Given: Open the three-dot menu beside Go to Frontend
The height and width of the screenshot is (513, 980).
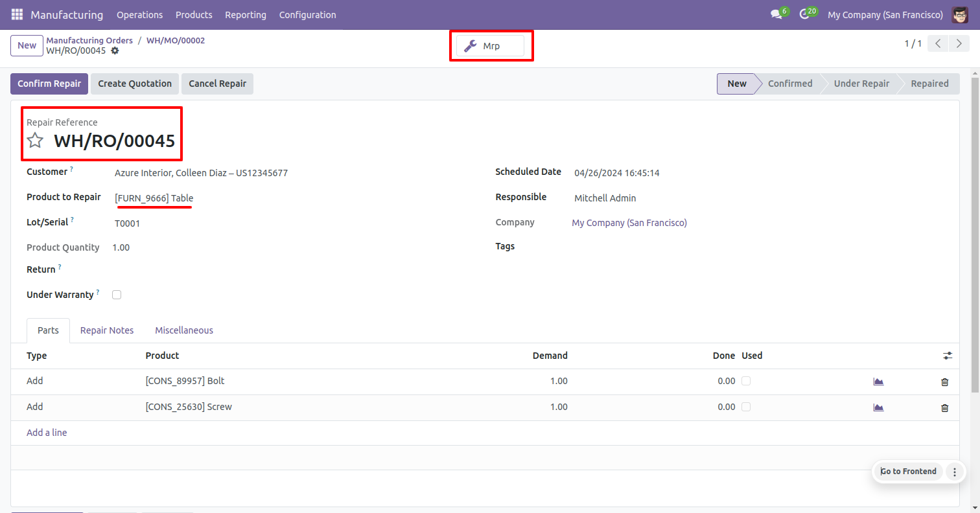Looking at the screenshot, I should pos(954,472).
